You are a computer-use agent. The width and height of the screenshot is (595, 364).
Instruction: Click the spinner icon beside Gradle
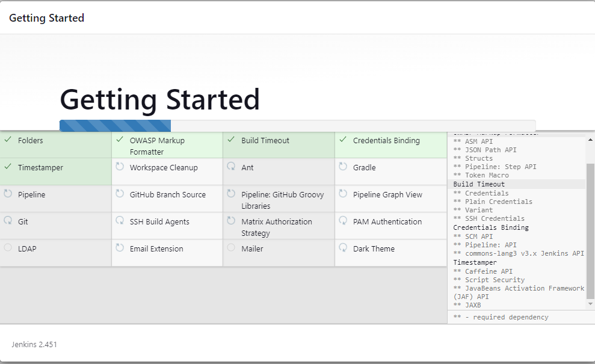343,167
